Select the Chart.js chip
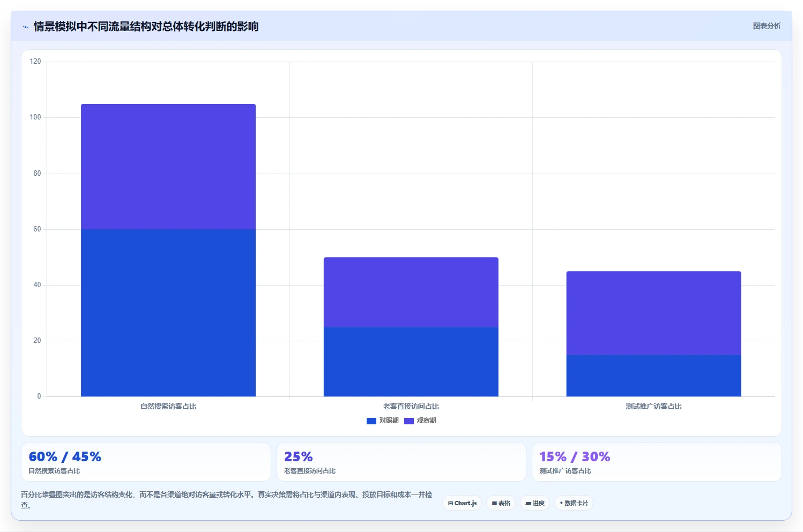803x532 pixels. [x=462, y=503]
